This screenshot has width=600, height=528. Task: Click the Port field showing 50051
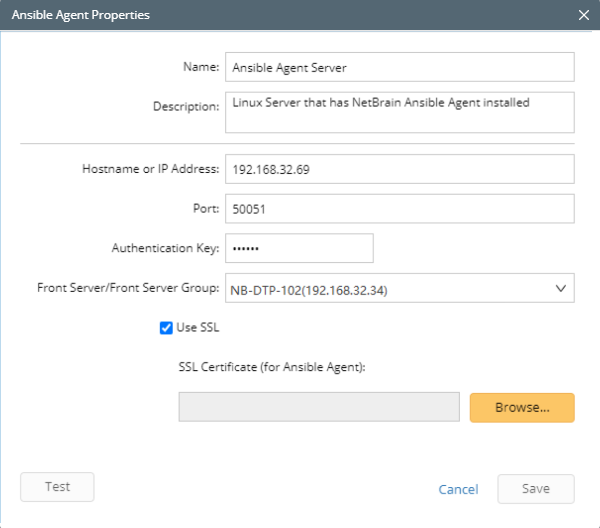[399, 209]
